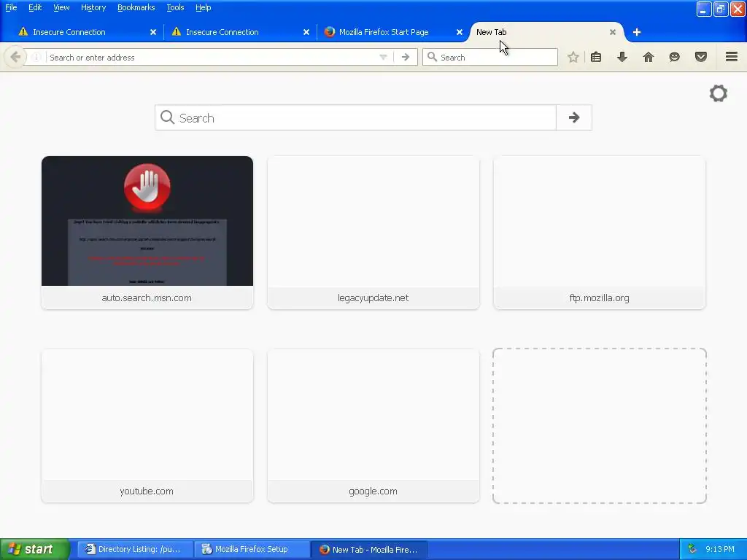Click the system tray network icon
This screenshot has height=560, width=747.
[692, 549]
